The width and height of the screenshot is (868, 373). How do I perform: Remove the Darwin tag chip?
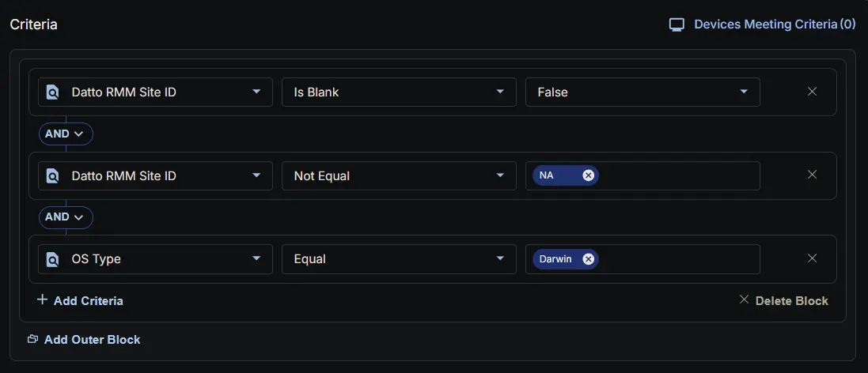[x=588, y=258]
